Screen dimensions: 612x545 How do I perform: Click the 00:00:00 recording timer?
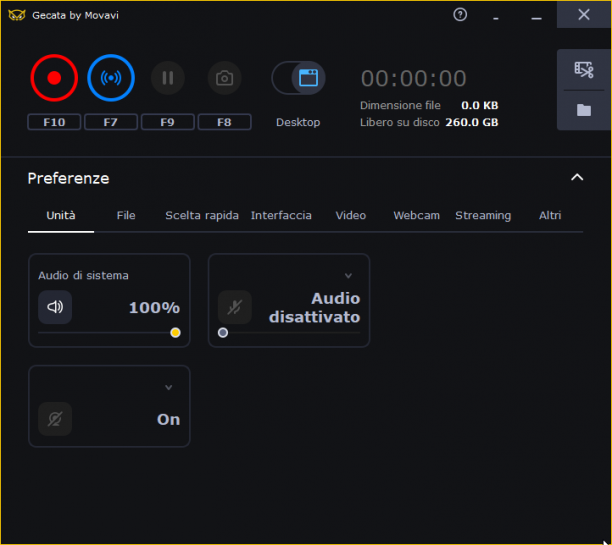pos(414,78)
